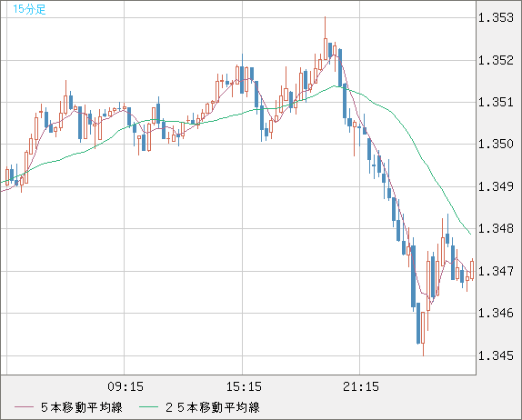Click the 5本移動平均線 legend label
The image size is (522, 420).
(82, 407)
